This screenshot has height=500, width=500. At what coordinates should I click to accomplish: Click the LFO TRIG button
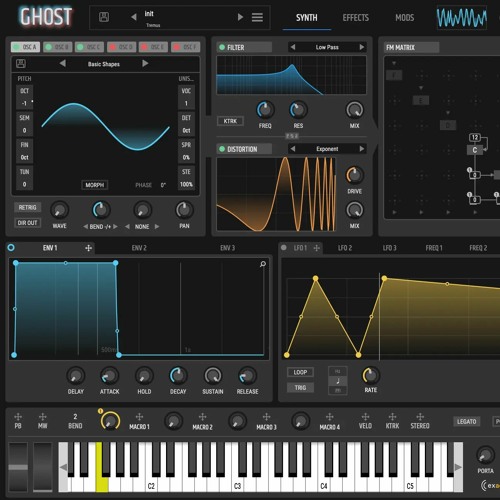pos(300,387)
